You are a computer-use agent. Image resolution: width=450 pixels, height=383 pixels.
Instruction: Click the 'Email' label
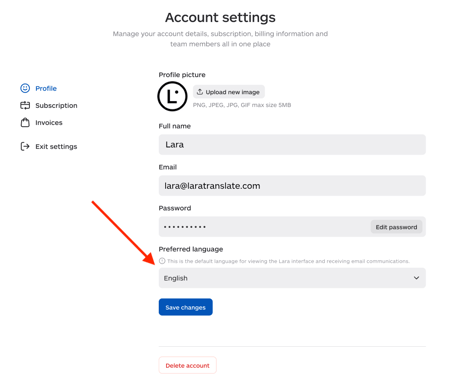168,167
